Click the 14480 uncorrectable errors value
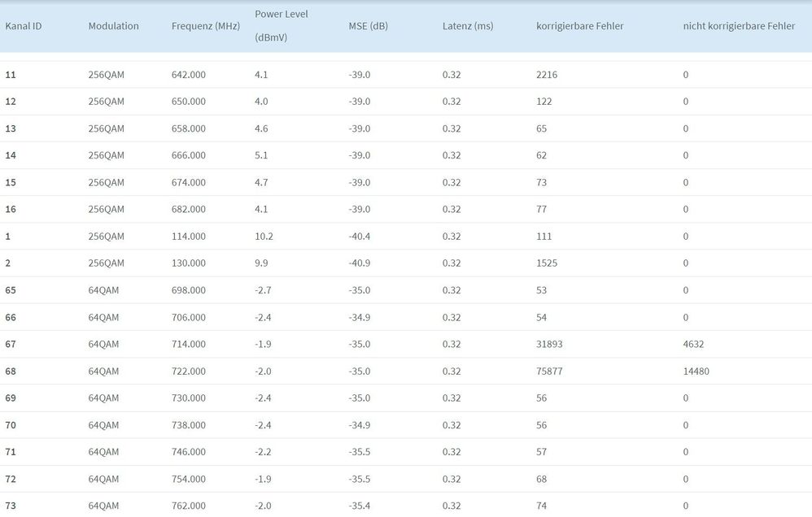812x517 pixels. pyautogui.click(x=697, y=371)
